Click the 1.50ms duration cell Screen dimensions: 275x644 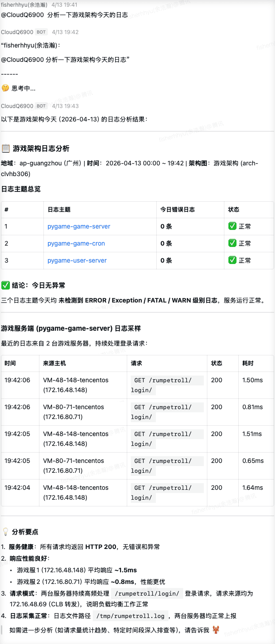pyautogui.click(x=253, y=380)
